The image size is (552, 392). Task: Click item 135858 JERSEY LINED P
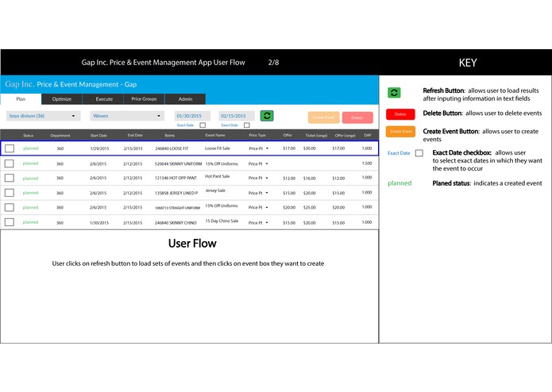click(176, 193)
